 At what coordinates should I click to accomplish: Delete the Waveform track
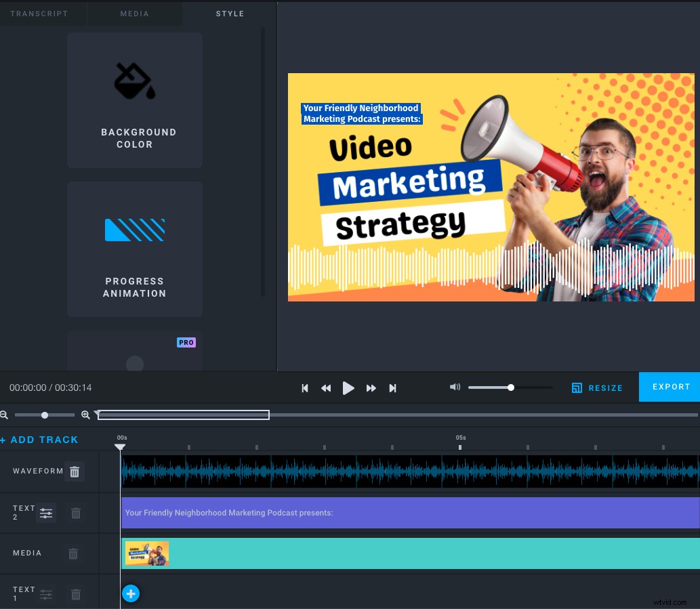click(75, 471)
